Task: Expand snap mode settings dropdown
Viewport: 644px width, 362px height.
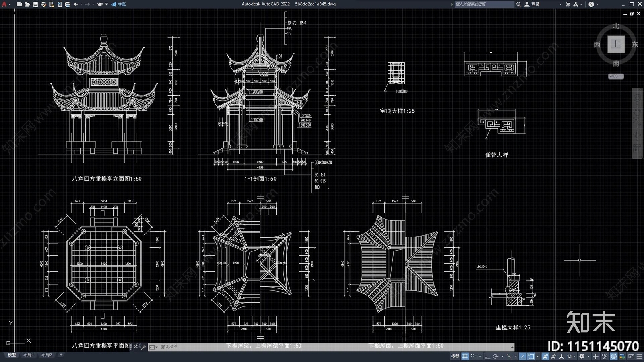Action: pos(480,356)
